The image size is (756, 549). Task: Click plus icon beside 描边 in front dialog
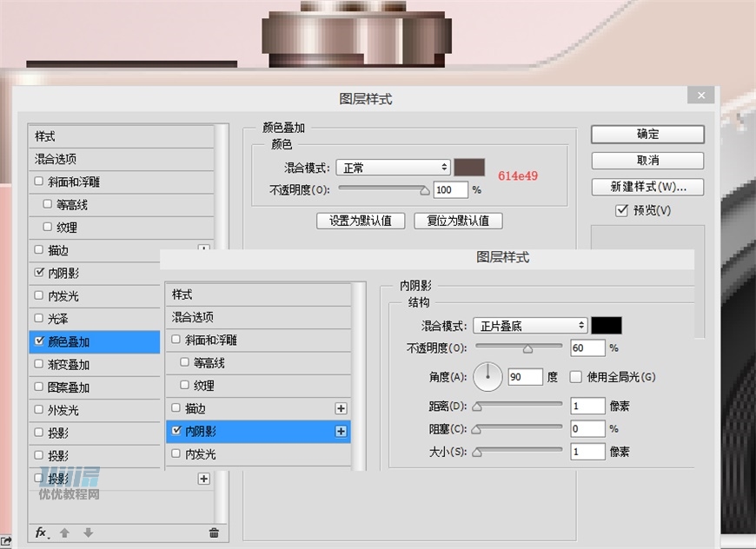point(341,409)
